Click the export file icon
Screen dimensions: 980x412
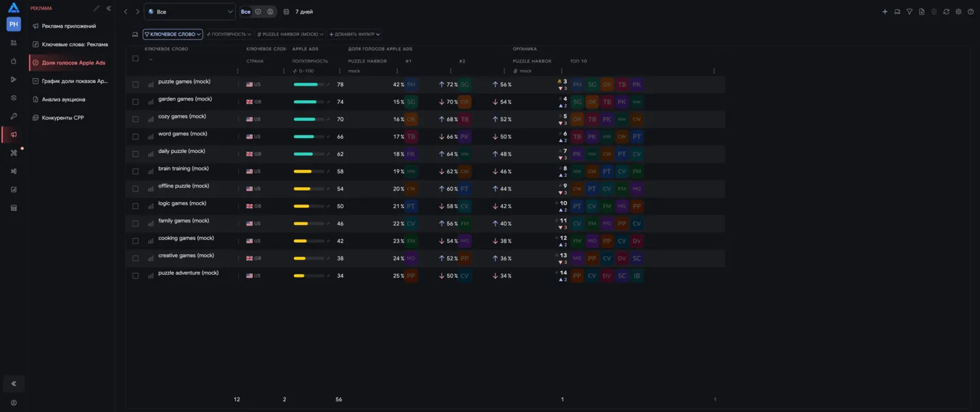[921, 12]
